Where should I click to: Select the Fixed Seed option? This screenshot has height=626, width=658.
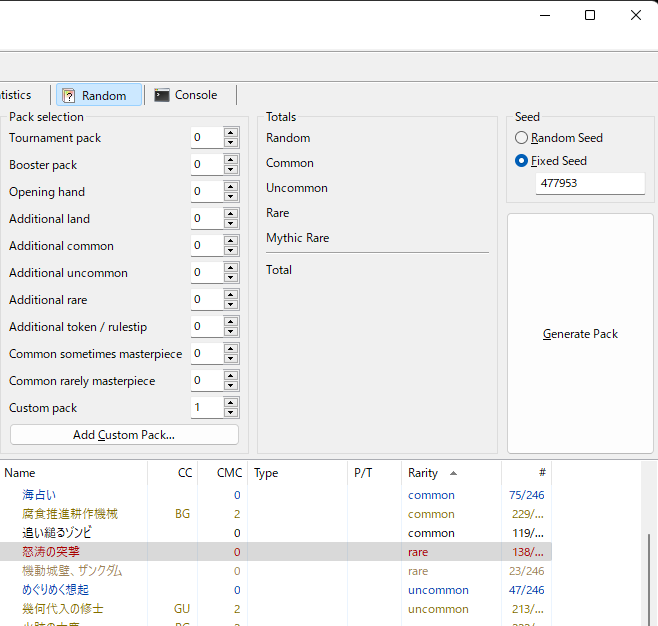[x=521, y=161]
